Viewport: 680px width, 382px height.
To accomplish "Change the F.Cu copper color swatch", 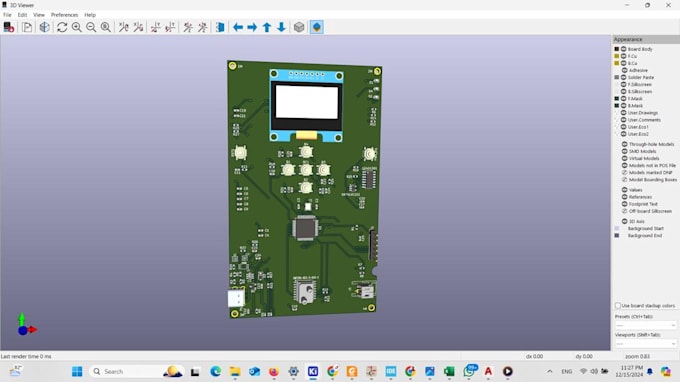I will click(617, 56).
